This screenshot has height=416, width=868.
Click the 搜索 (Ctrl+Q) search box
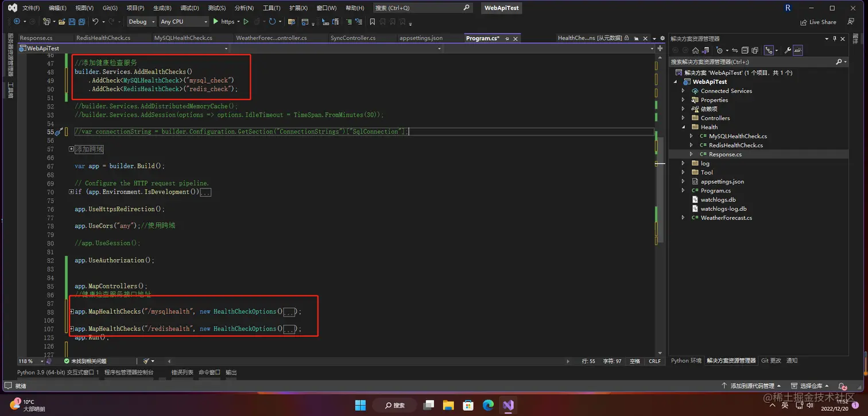click(x=422, y=8)
